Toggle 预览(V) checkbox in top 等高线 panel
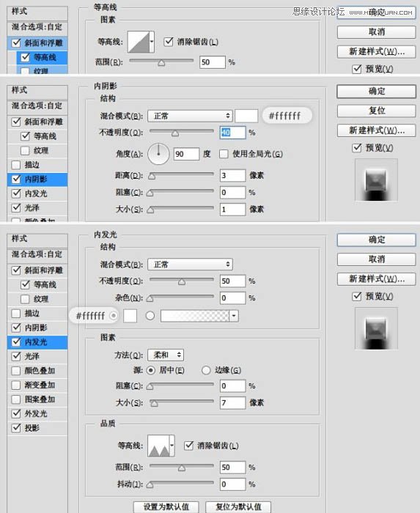 (357, 69)
